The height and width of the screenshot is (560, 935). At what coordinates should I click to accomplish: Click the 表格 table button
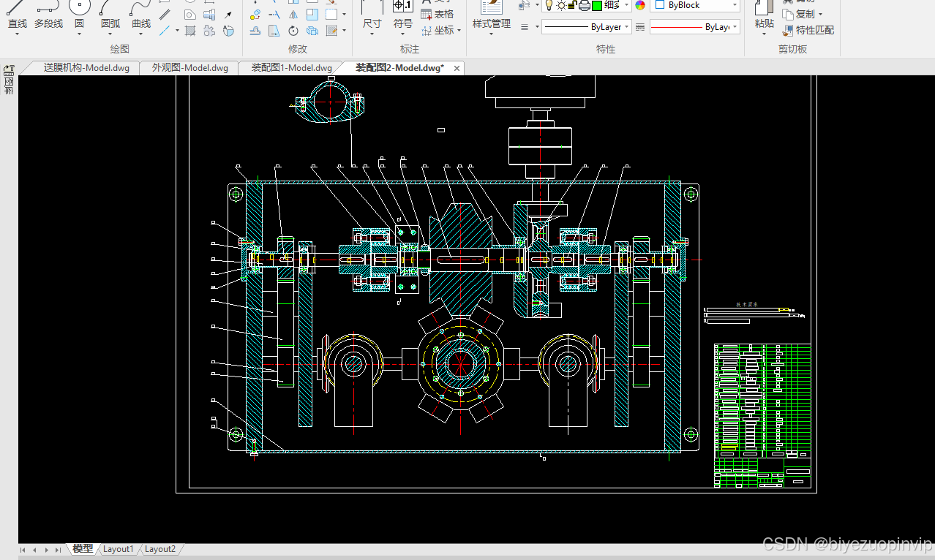pyautogui.click(x=438, y=14)
